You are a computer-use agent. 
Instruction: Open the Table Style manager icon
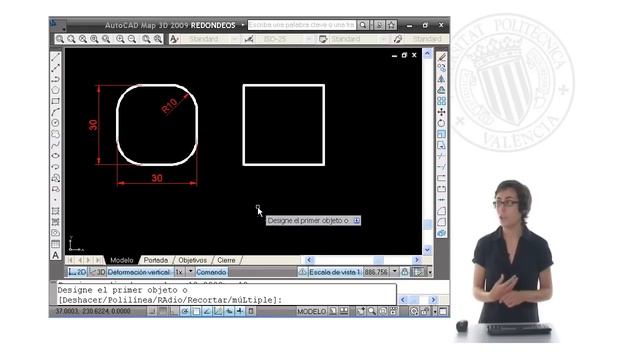click(323, 39)
